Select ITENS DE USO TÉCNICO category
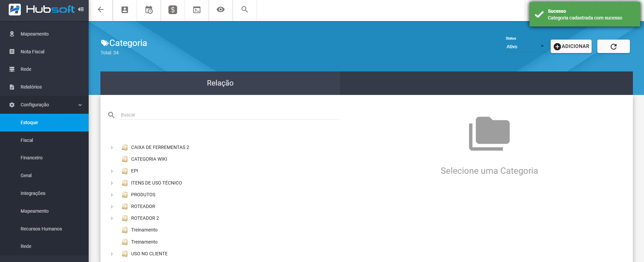The image size is (644, 262). (156, 183)
